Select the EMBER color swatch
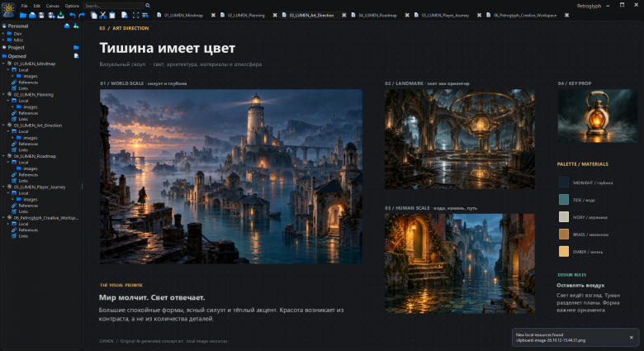 [x=563, y=252]
